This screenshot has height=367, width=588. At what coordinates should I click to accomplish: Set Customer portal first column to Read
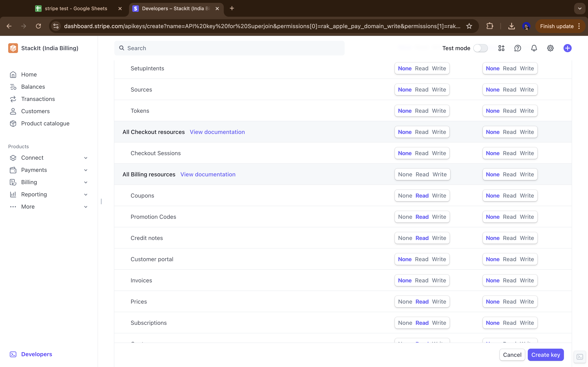[x=422, y=259]
